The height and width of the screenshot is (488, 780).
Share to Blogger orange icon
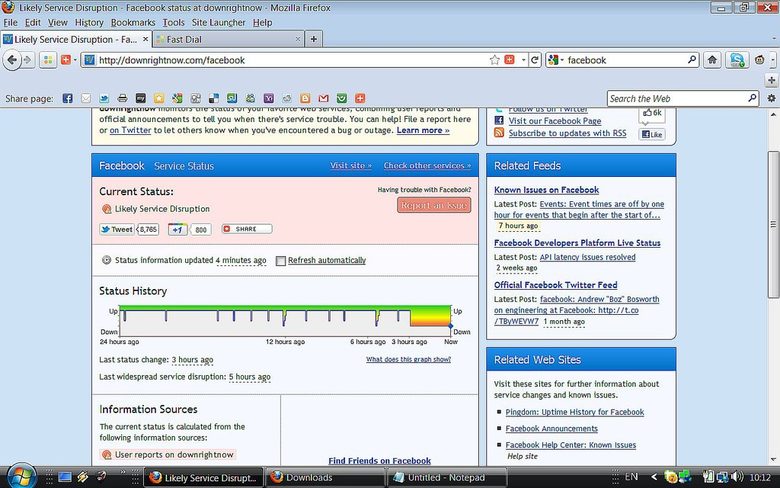(305, 98)
